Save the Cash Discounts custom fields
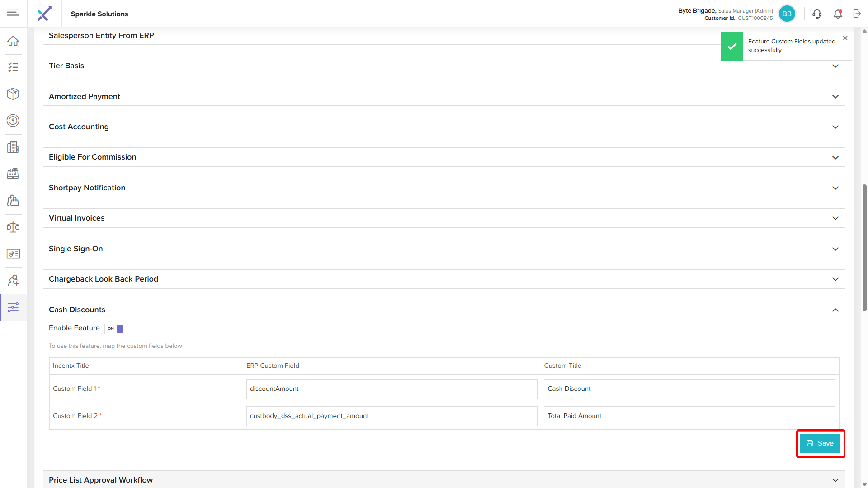This screenshot has width=868, height=488. click(x=819, y=443)
